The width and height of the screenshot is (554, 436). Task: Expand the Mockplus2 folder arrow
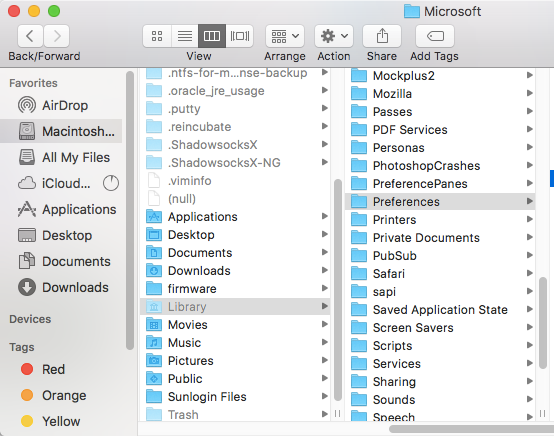pyautogui.click(x=529, y=75)
